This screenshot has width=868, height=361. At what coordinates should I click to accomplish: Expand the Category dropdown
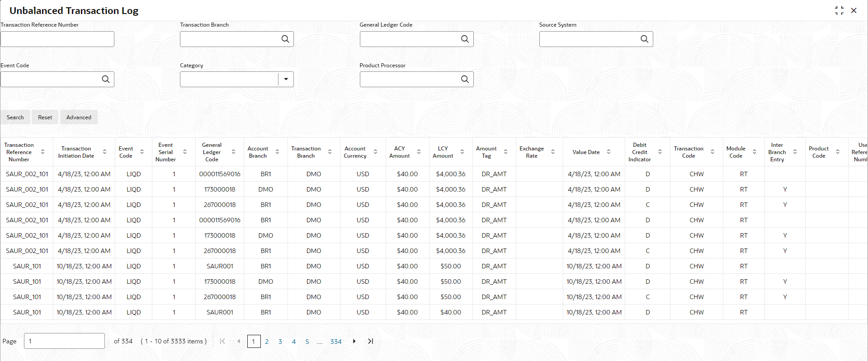point(286,79)
